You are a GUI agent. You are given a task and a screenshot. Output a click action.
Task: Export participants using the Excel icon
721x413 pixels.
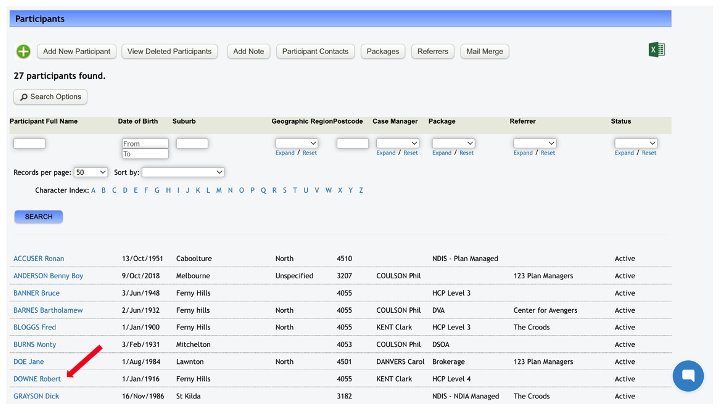click(x=657, y=50)
